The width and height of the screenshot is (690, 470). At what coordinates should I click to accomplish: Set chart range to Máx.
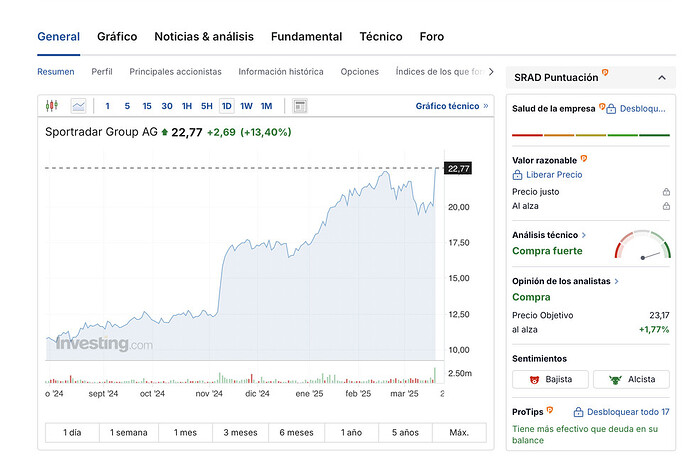point(459,433)
